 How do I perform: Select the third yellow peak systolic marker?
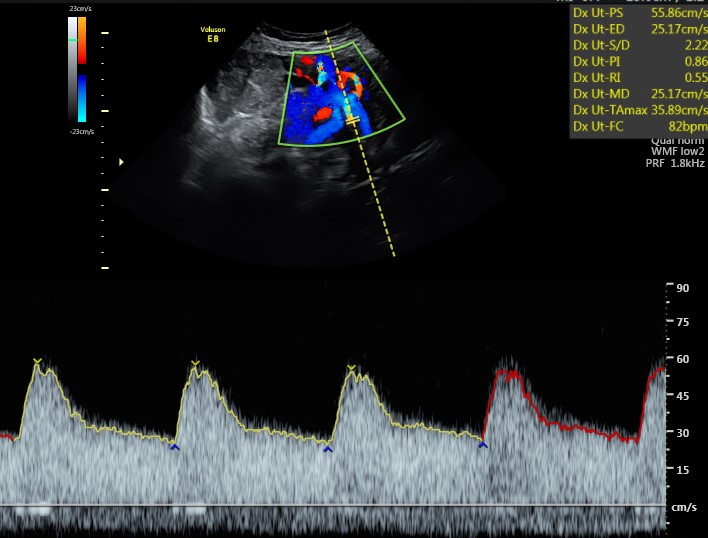(x=351, y=368)
